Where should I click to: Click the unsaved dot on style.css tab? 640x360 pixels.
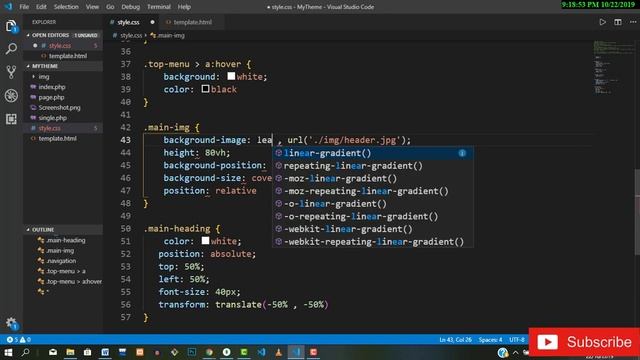coord(152,22)
